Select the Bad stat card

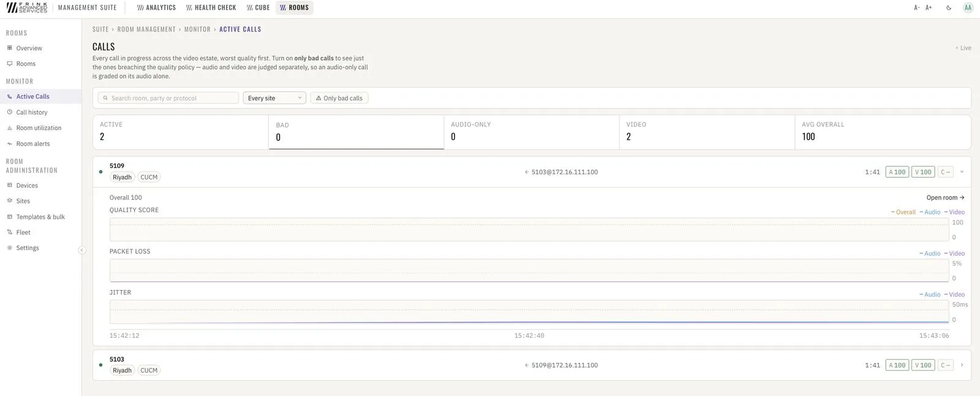[356, 132]
